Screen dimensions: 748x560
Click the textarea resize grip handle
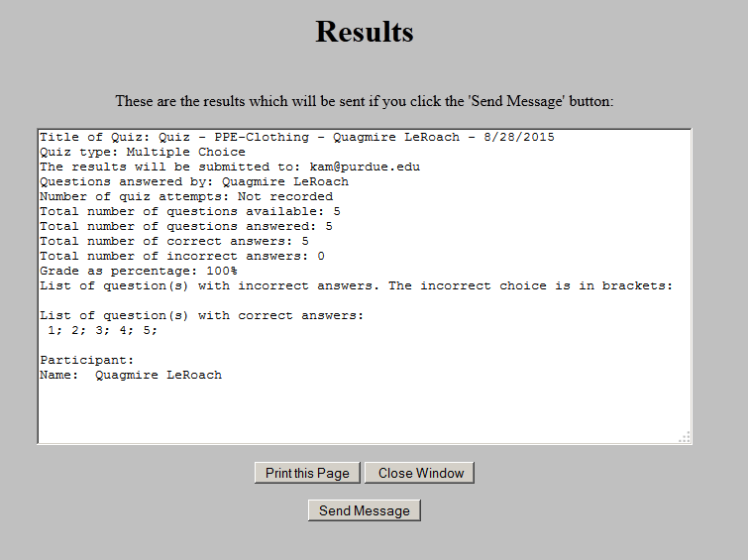tap(684, 436)
